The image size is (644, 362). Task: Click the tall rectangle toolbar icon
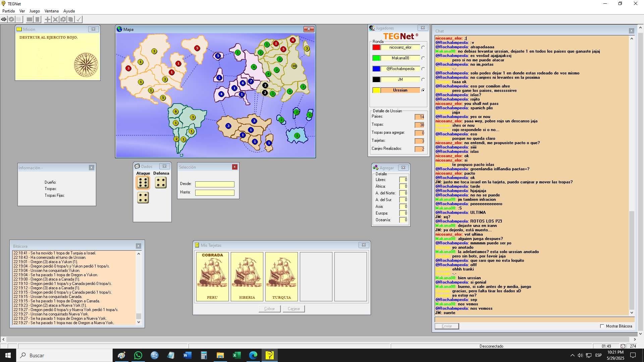tap(38, 19)
